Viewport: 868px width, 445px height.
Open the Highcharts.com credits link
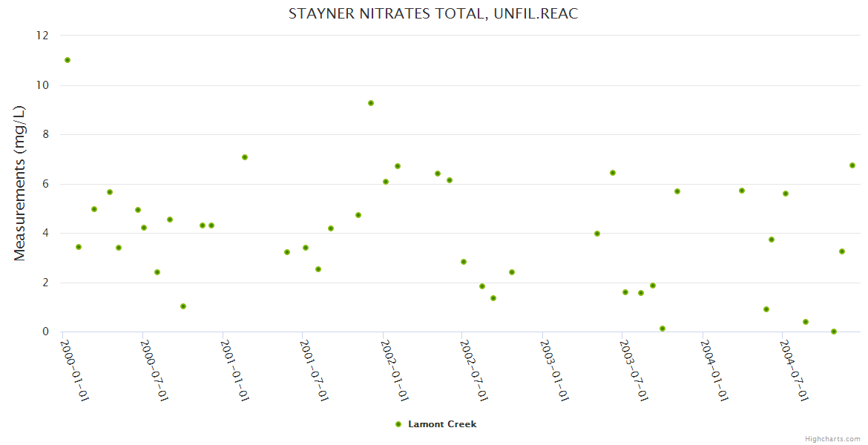click(832, 438)
